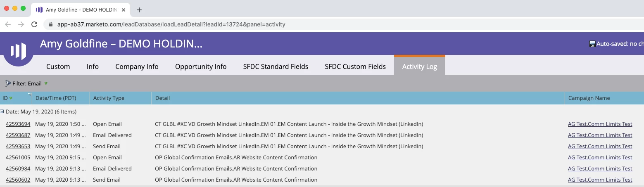Open a new browser tab
This screenshot has width=644, height=187.
[x=139, y=10]
